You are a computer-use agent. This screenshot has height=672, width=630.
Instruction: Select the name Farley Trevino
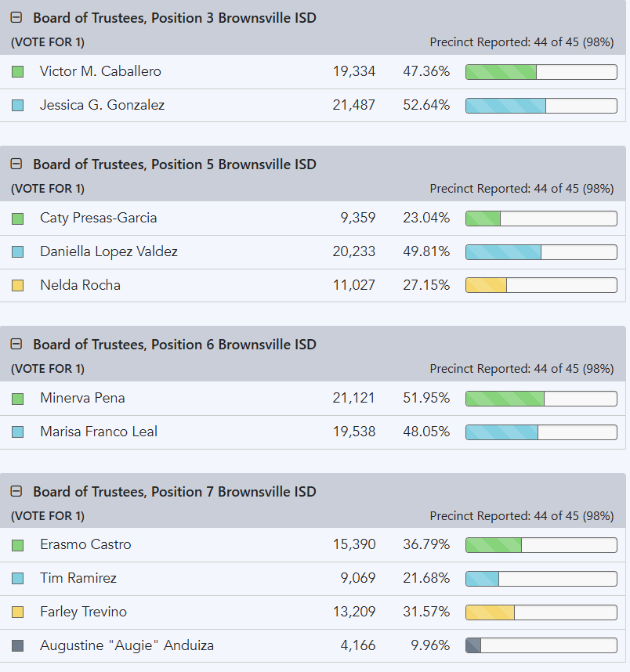tap(83, 612)
